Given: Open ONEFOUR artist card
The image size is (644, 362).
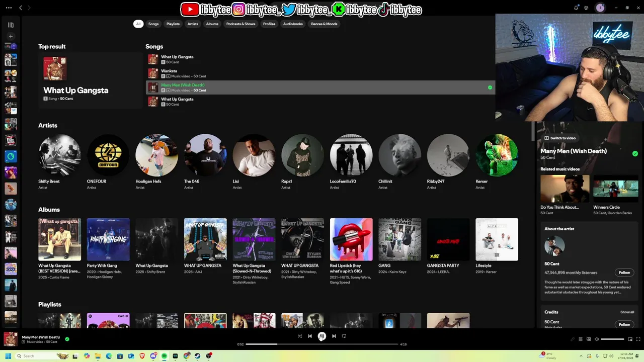Looking at the screenshot, I should pyautogui.click(x=108, y=162).
